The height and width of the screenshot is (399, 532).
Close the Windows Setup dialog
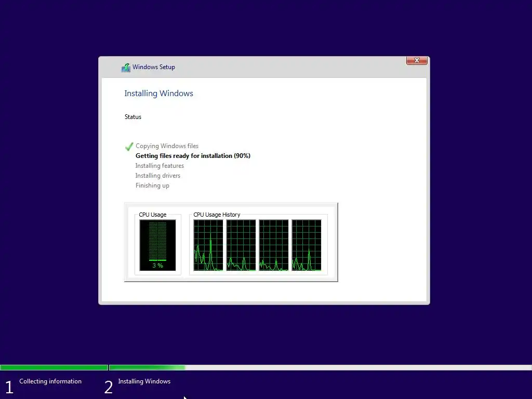[417, 60]
